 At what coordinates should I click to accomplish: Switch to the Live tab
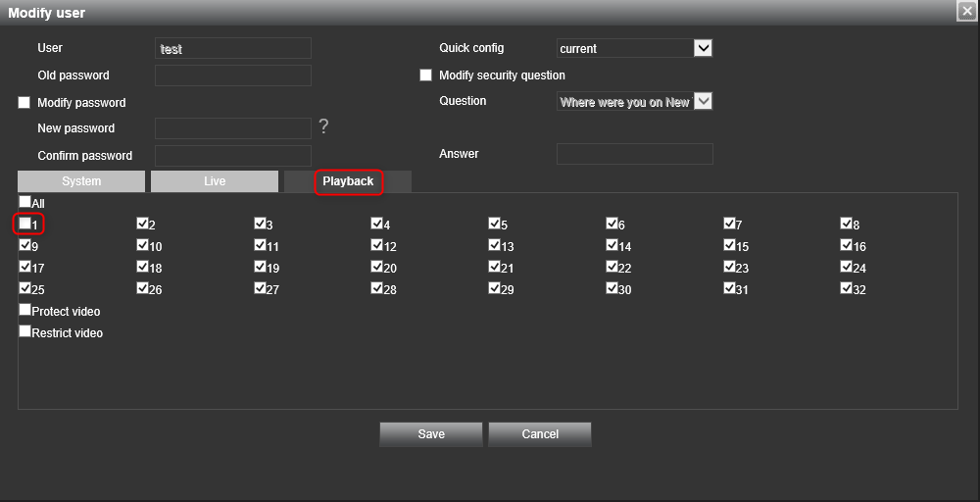pyautogui.click(x=215, y=181)
